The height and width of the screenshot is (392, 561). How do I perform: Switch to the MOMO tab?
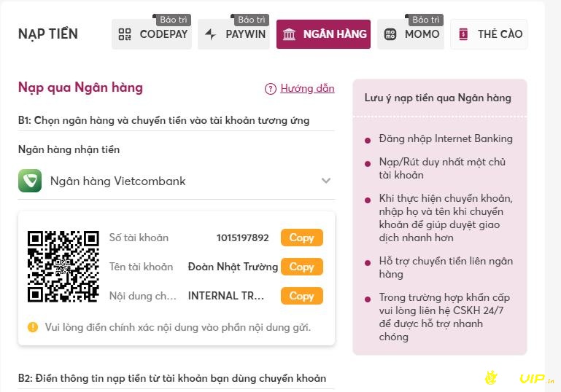click(411, 34)
